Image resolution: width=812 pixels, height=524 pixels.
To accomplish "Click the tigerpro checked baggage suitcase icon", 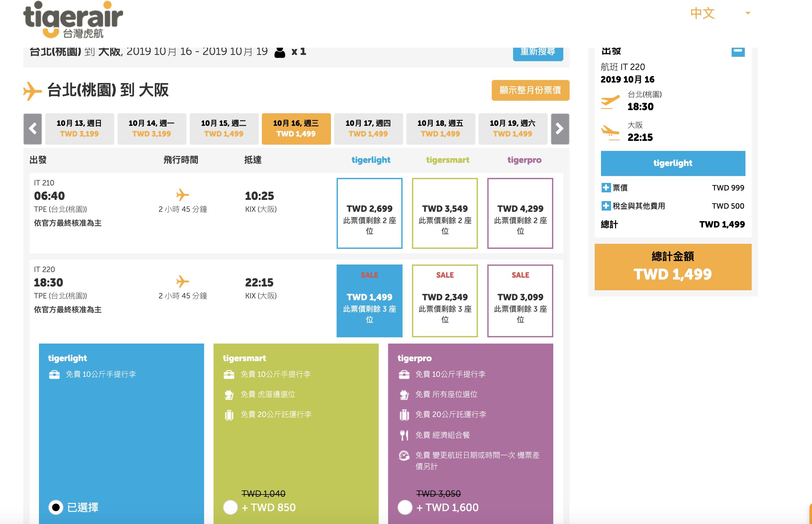I will coord(404,415).
